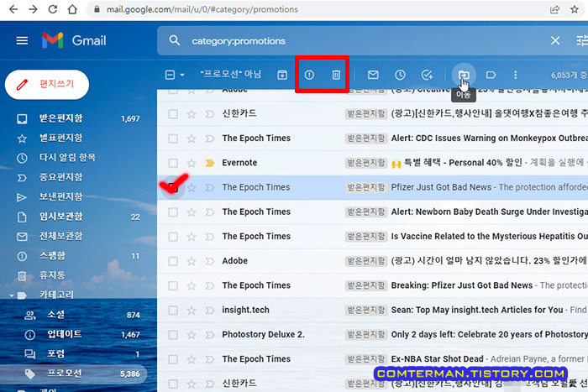Go forward with the browser forward arrow
588x392 pixels.
point(33,9)
